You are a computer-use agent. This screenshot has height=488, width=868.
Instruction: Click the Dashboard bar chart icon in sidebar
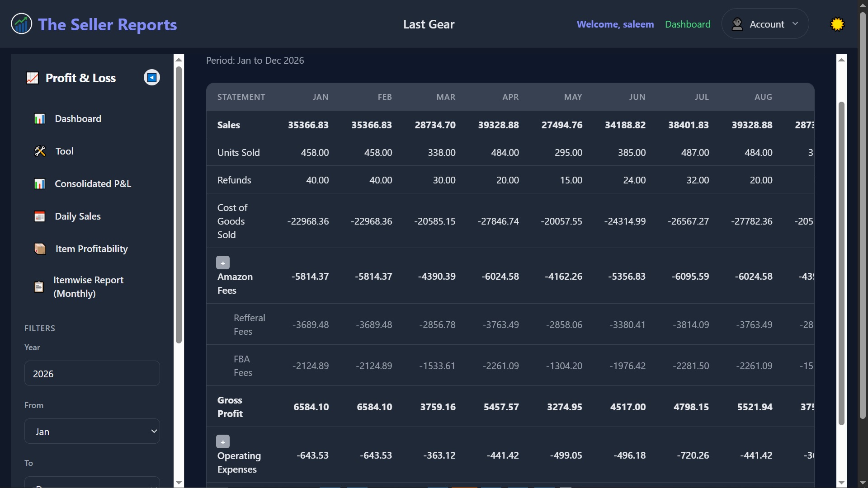point(40,119)
